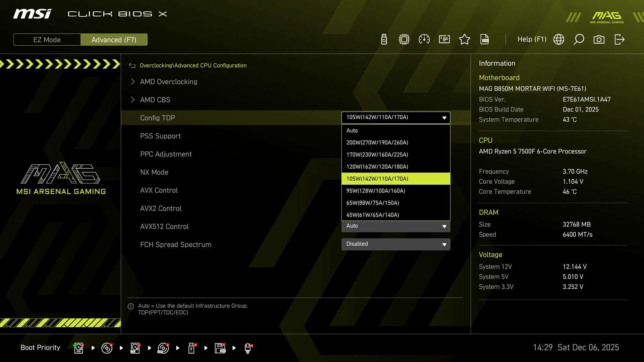Open the magnifier search icon
The height and width of the screenshot is (362, 644).
579,40
